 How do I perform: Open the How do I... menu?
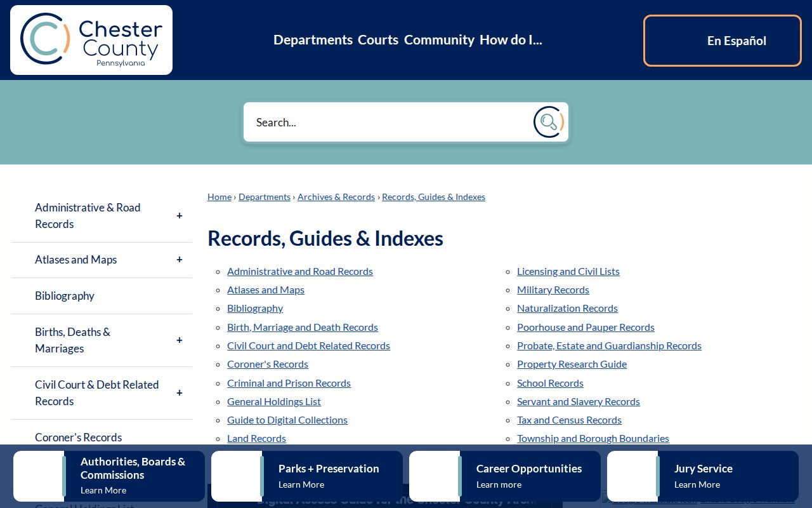tap(511, 40)
